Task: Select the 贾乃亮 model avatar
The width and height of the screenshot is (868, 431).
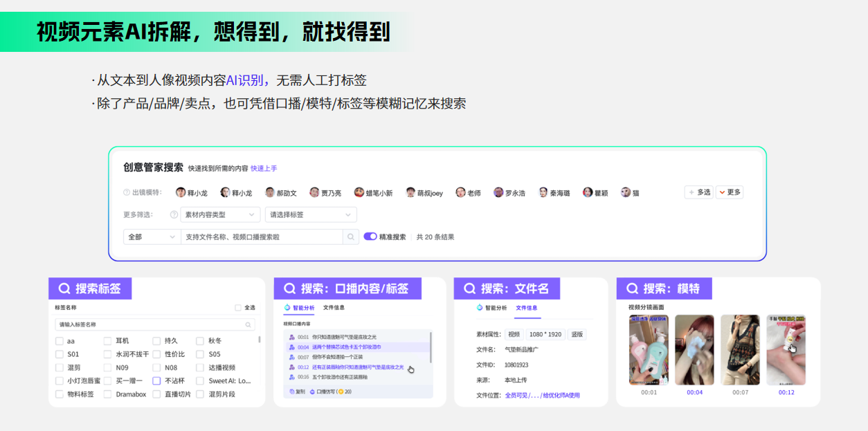Action: [314, 192]
